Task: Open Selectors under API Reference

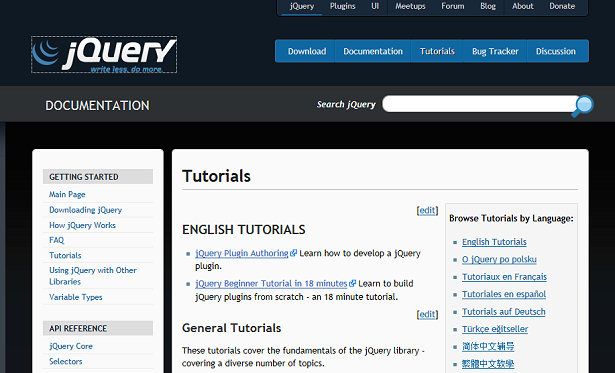Action: [66, 361]
